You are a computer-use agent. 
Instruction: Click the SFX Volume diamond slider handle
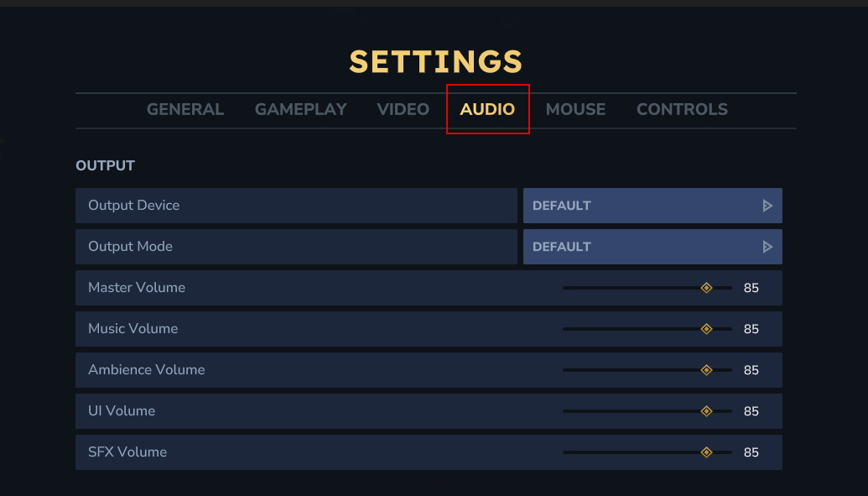click(x=706, y=452)
